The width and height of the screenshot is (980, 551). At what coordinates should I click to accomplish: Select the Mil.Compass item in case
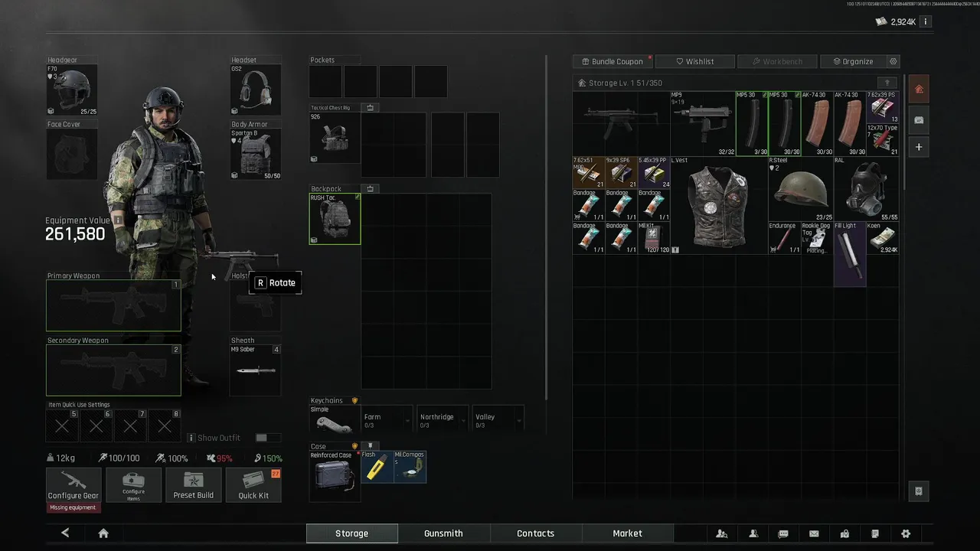coord(410,467)
